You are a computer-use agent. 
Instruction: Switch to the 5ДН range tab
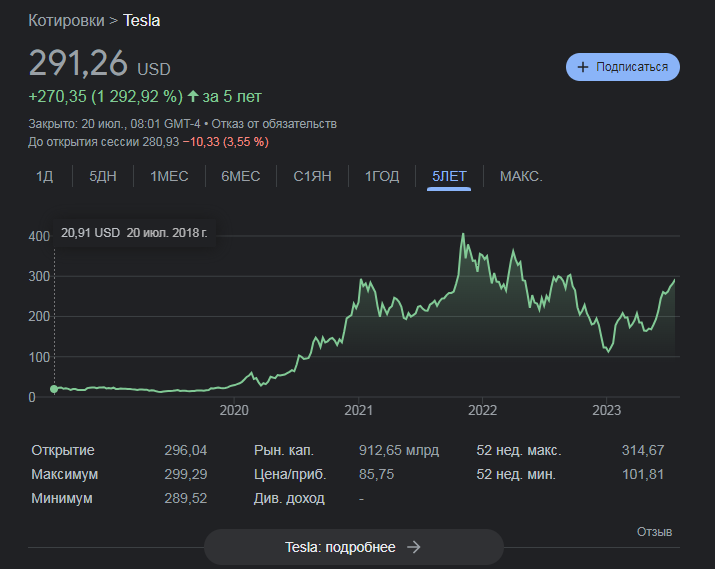click(103, 176)
